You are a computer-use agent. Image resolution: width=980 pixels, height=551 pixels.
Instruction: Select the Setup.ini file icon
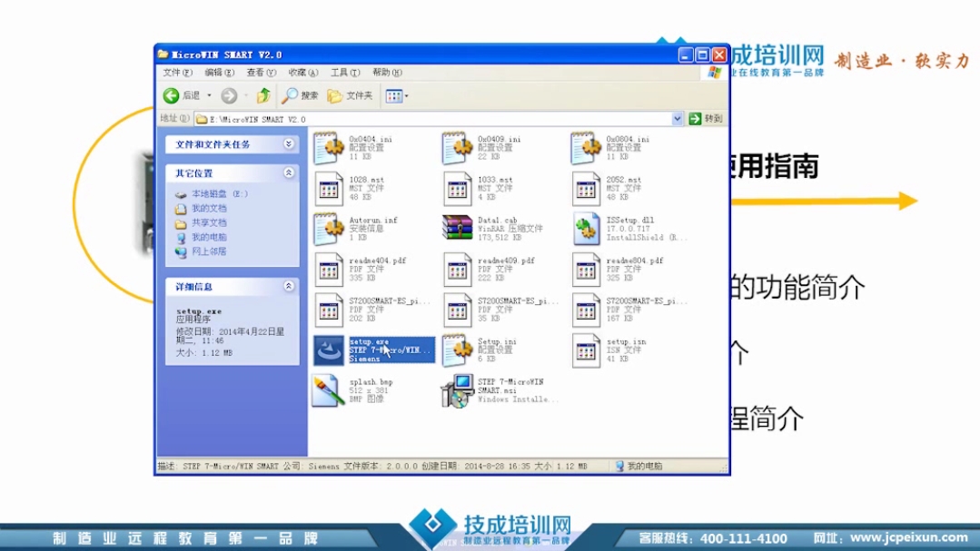coord(458,350)
